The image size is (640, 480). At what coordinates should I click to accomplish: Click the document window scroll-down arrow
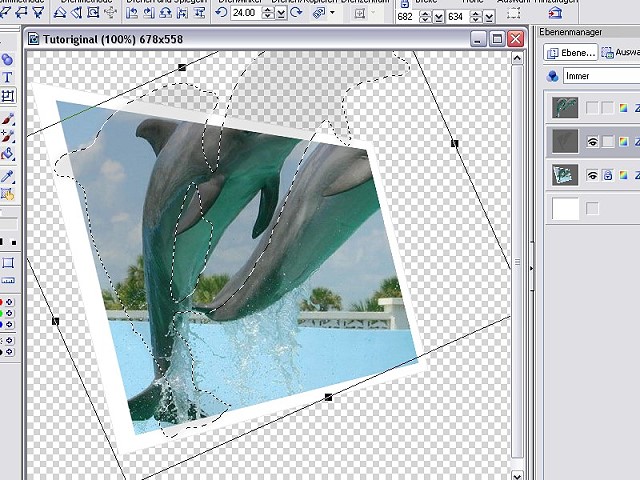click(517, 475)
